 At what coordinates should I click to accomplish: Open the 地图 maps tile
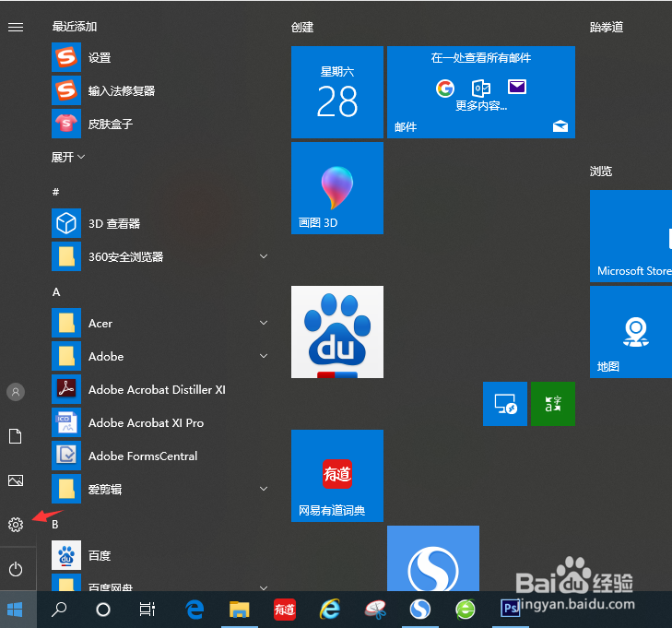[x=631, y=332]
